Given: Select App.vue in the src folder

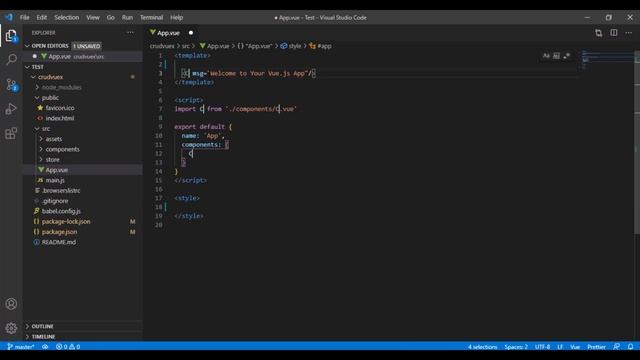Looking at the screenshot, I should [57, 170].
